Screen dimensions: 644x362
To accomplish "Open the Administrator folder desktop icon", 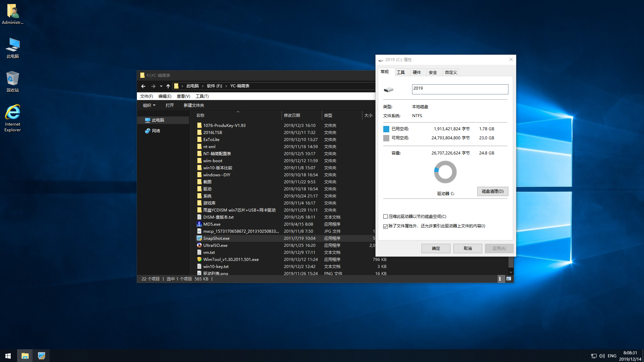I will (x=13, y=14).
